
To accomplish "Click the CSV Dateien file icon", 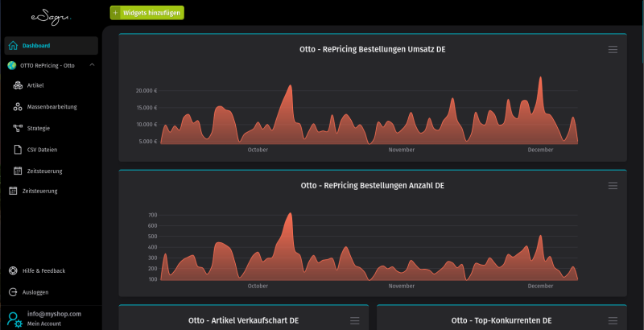I will coord(19,149).
